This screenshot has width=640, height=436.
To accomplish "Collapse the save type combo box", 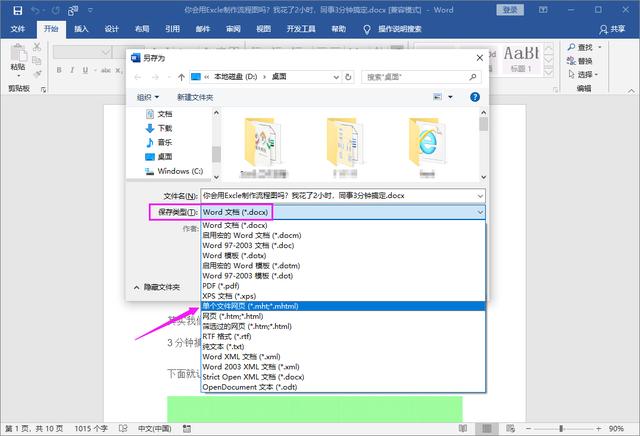I will click(x=480, y=212).
